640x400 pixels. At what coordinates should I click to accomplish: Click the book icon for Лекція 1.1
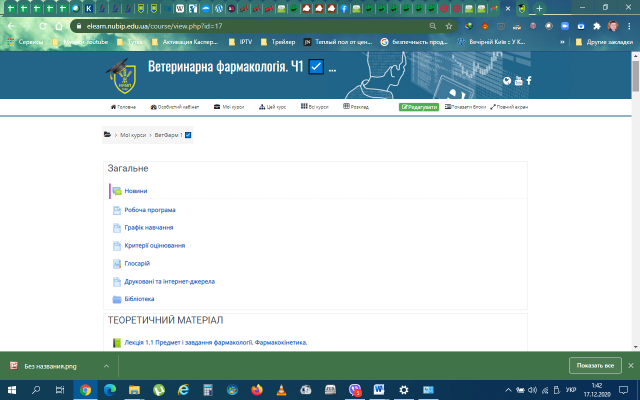116,343
